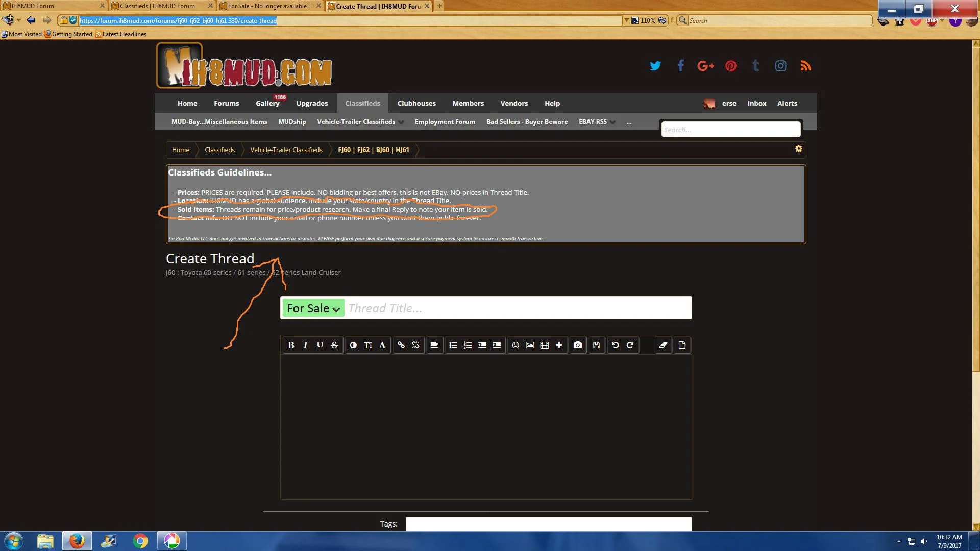Toggle underline formatting

pyautogui.click(x=320, y=345)
